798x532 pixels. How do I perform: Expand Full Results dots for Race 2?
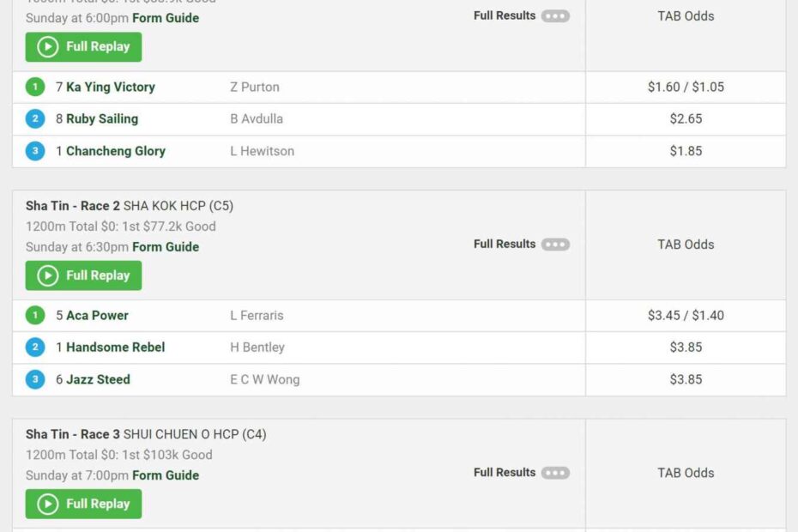click(x=555, y=244)
